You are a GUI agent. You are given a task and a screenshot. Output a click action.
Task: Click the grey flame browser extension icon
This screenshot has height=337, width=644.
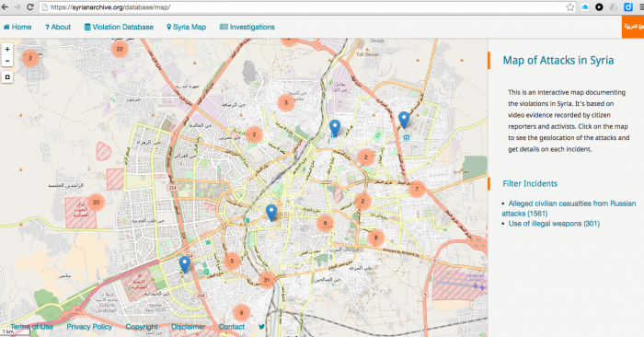tap(614, 7)
